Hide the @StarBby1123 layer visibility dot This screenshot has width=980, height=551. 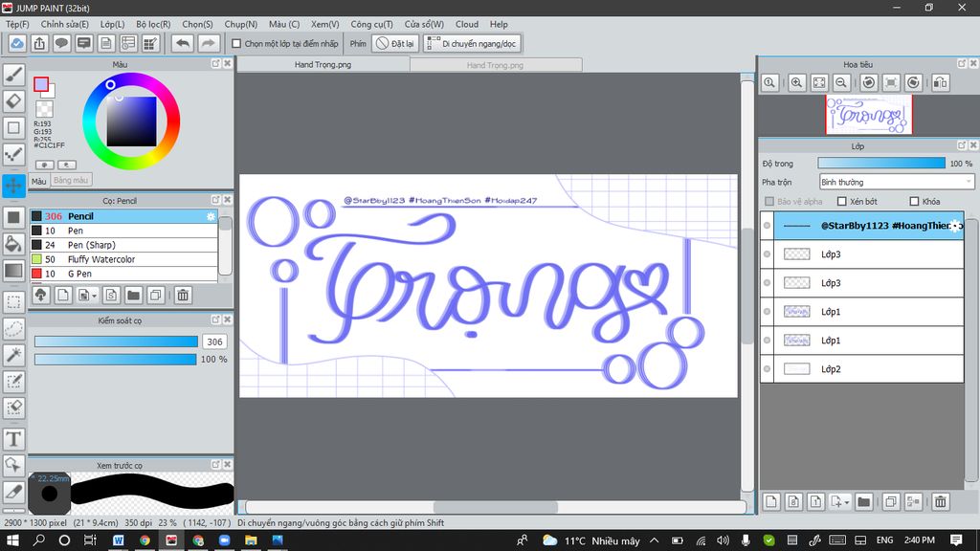coord(767,226)
